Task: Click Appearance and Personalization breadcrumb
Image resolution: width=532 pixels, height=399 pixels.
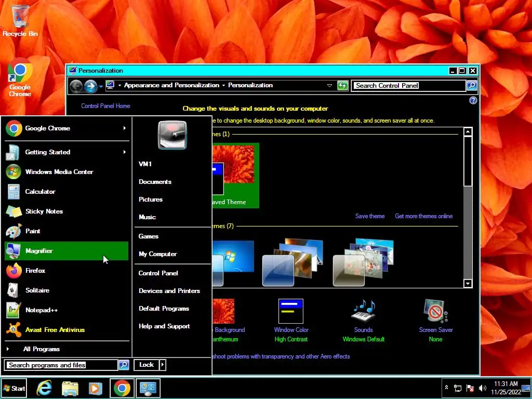Action: point(171,85)
